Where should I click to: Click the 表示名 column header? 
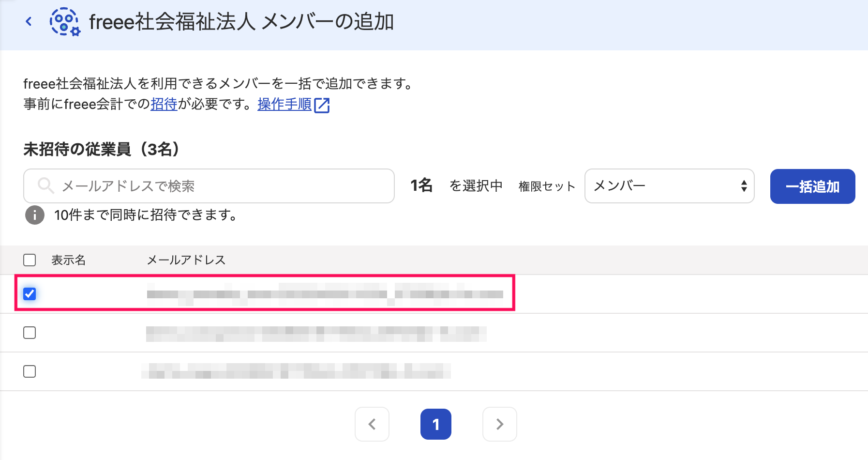click(69, 260)
